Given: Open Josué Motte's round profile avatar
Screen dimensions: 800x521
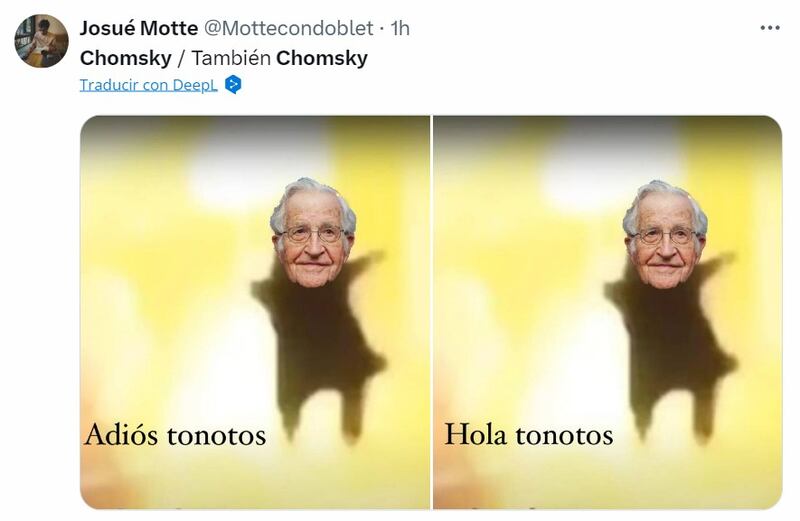Looking at the screenshot, I should [41, 41].
